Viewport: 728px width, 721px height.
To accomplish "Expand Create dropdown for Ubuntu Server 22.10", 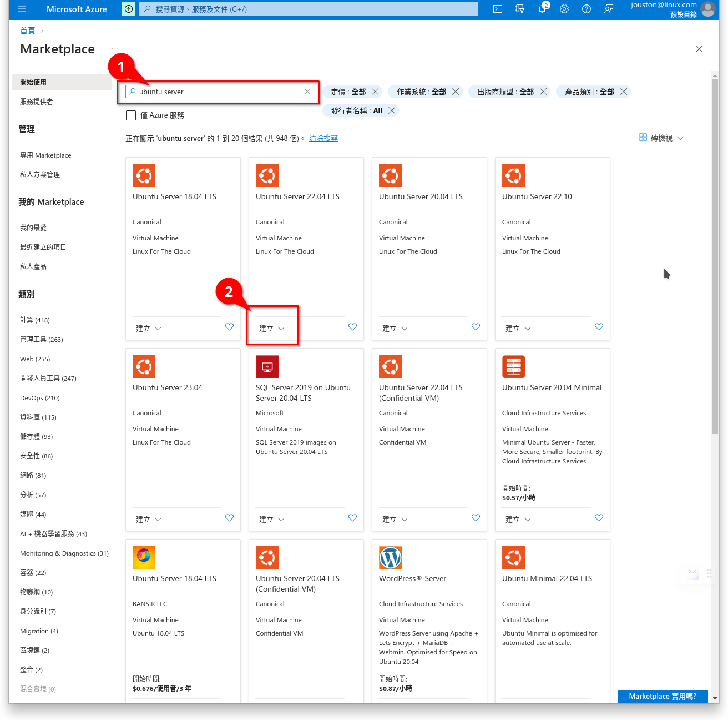I will pyautogui.click(x=518, y=329).
